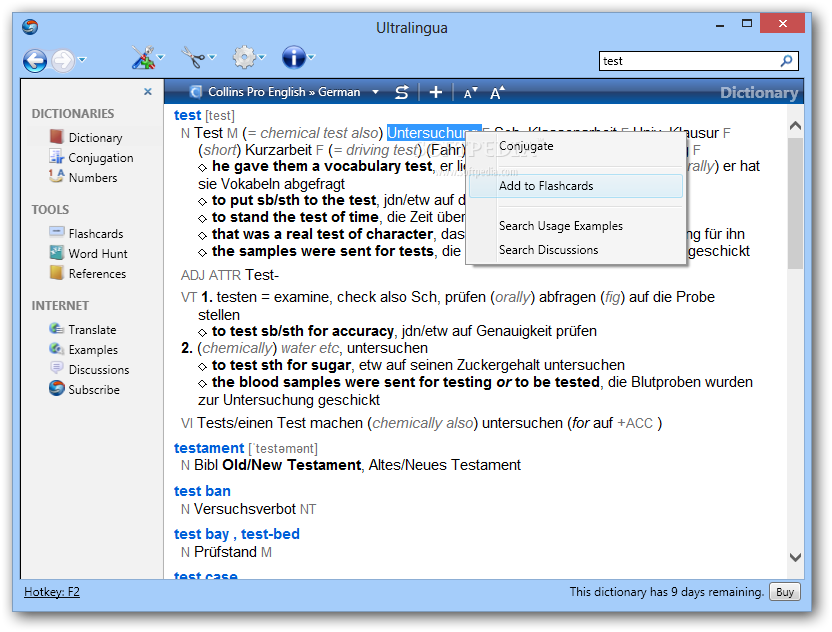Viewport: 832px width, 632px height.
Task: Click the tools (pencil and ruler) toolbar icon
Action: pos(142,58)
